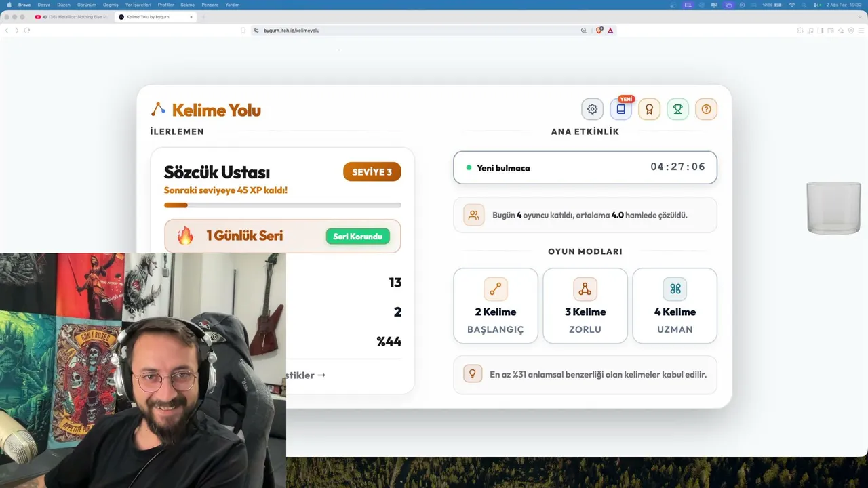The height and width of the screenshot is (488, 868).
Task: Click the İLERLEMEN heading
Action: (x=177, y=131)
